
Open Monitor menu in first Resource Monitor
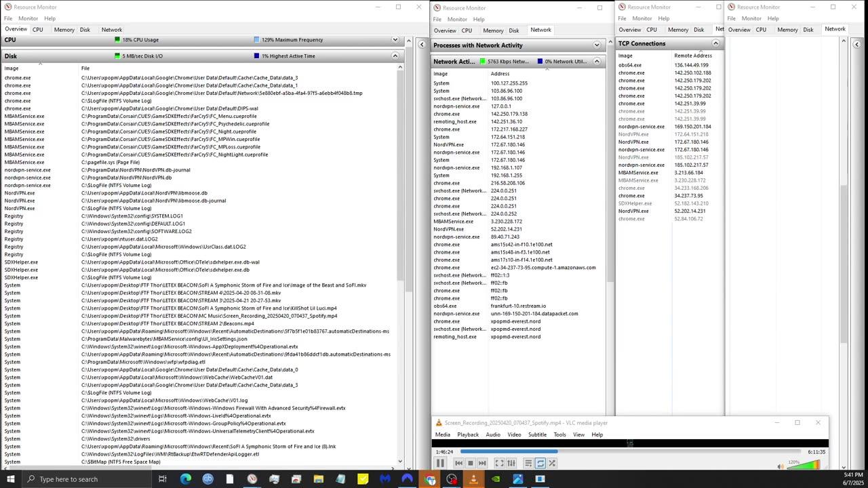pyautogui.click(x=28, y=18)
